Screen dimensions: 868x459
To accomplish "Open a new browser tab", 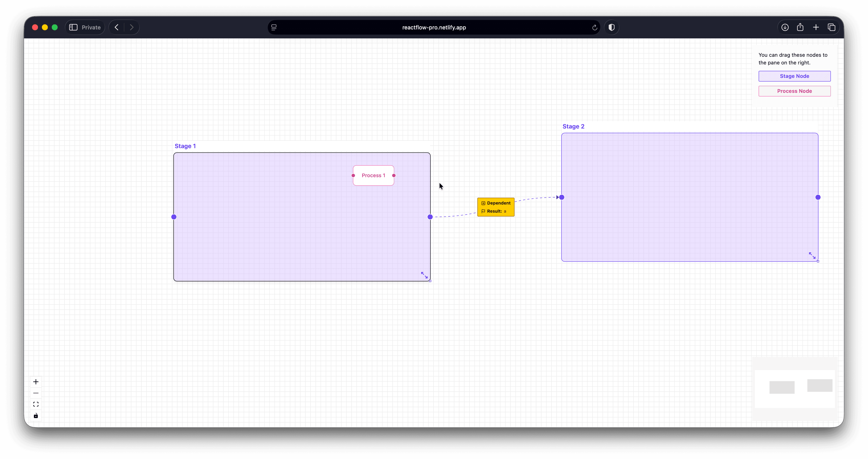I will (816, 27).
